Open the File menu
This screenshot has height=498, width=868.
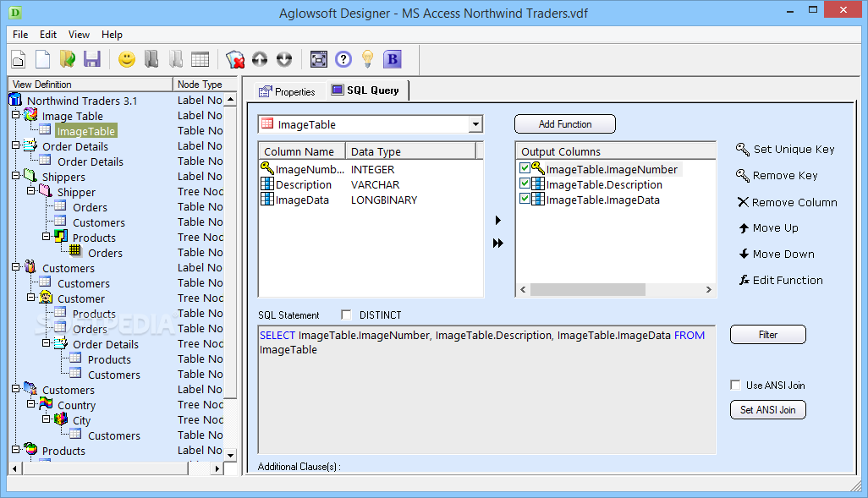[x=20, y=35]
